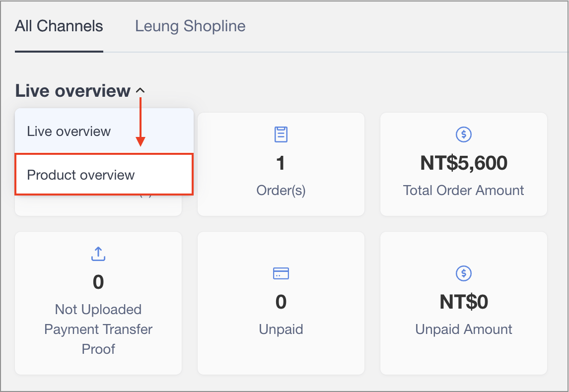Screen dimensions: 569x392
Task: Click the Not Uploaded Payment Transfer Proof label
Action: coord(98,329)
